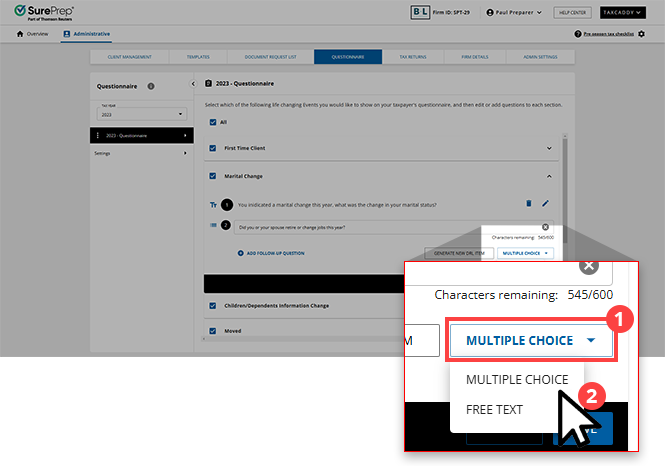Open the Firm Details tab
Image resolution: width=665 pixels, height=466 pixels.
[x=475, y=57]
